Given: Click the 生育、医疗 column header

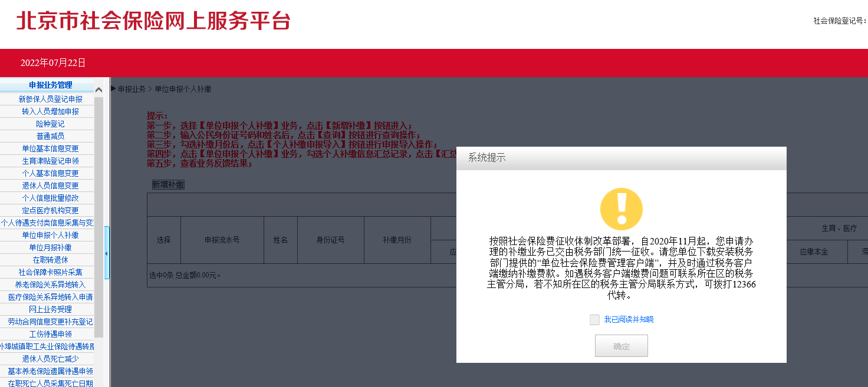Looking at the screenshot, I should click(839, 228).
